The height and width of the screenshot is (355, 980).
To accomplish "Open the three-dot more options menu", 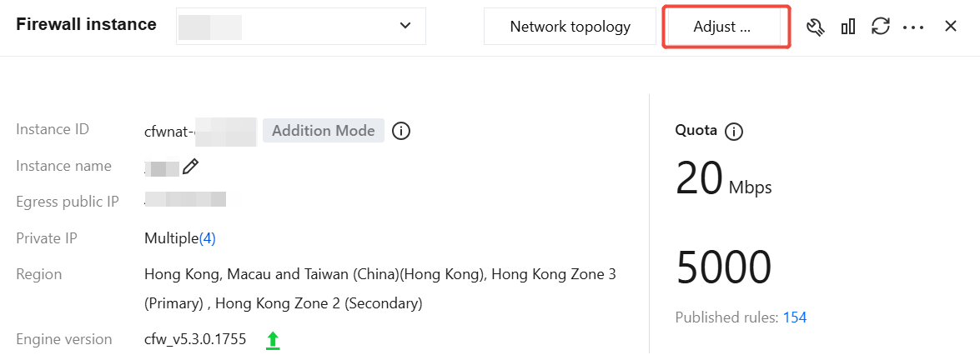I will 913,27.
